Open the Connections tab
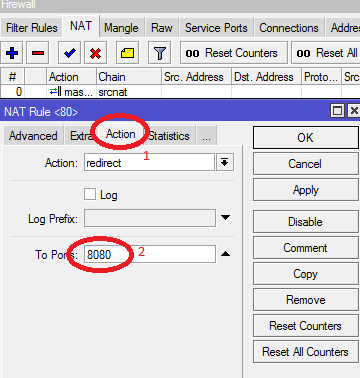360x378 pixels. [289, 28]
